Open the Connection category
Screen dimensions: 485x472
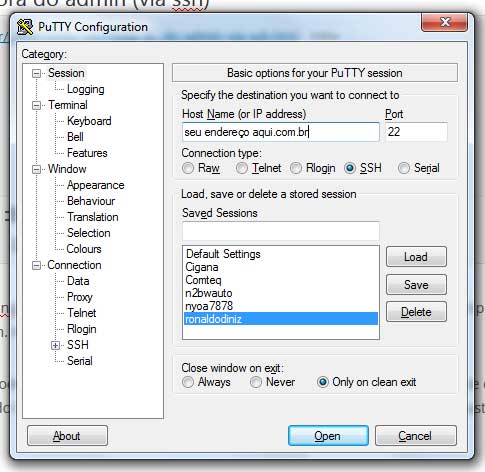click(x=74, y=265)
